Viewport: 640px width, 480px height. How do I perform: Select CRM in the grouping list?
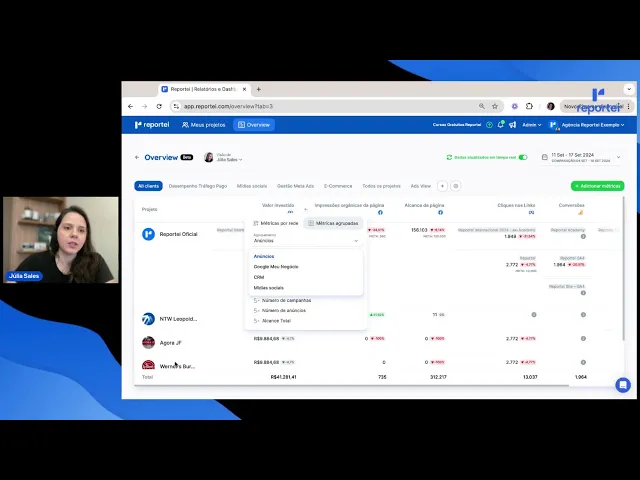(x=259, y=277)
